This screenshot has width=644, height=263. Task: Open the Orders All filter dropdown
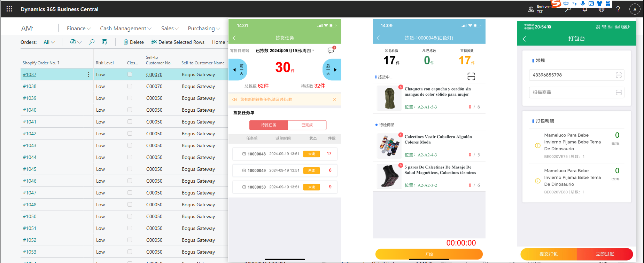(49, 42)
